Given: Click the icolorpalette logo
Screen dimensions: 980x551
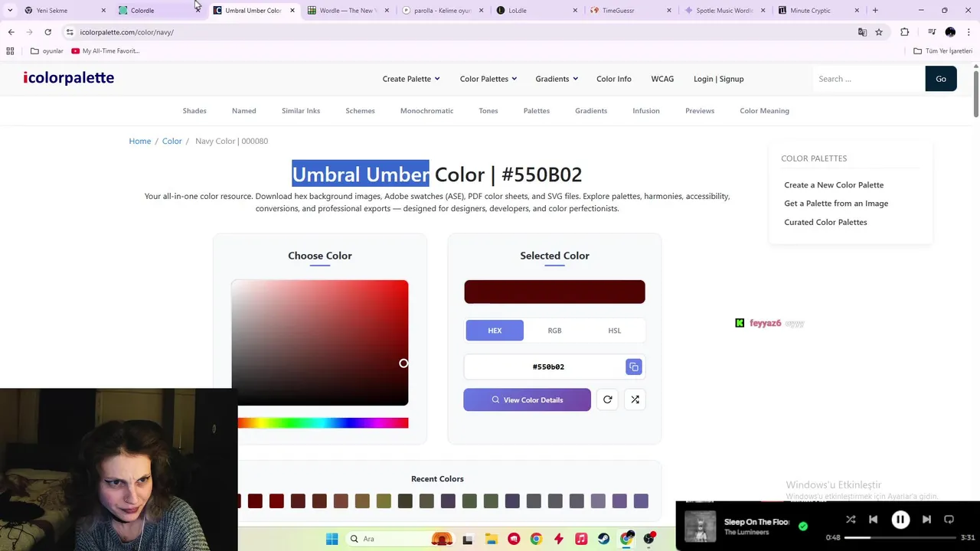Looking at the screenshot, I should pyautogui.click(x=68, y=78).
